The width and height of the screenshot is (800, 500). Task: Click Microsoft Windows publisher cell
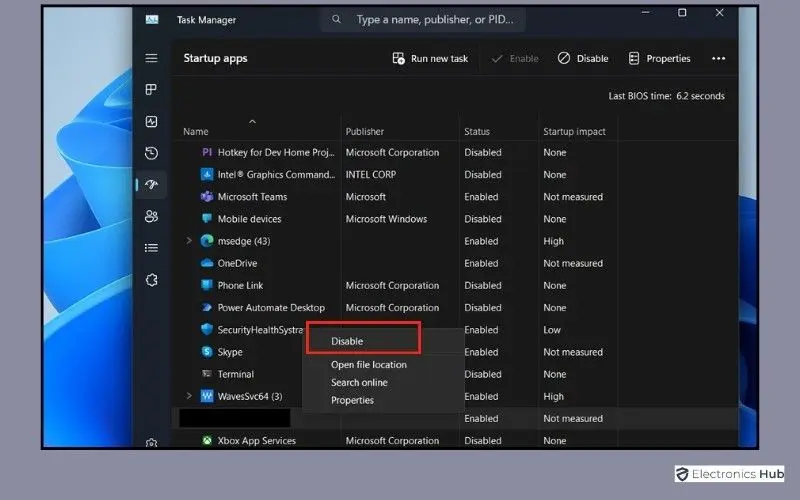(386, 219)
